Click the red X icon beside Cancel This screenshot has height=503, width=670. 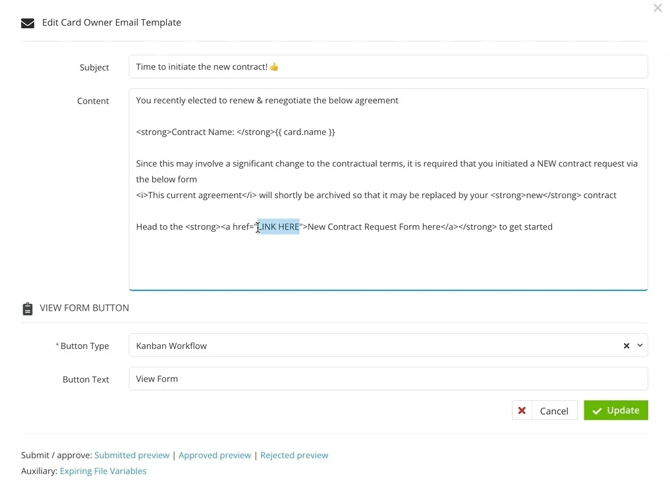tap(522, 411)
